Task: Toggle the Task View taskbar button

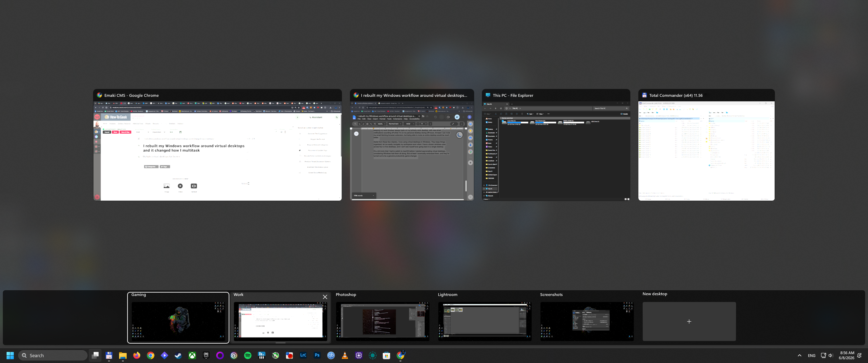Action: [95, 355]
